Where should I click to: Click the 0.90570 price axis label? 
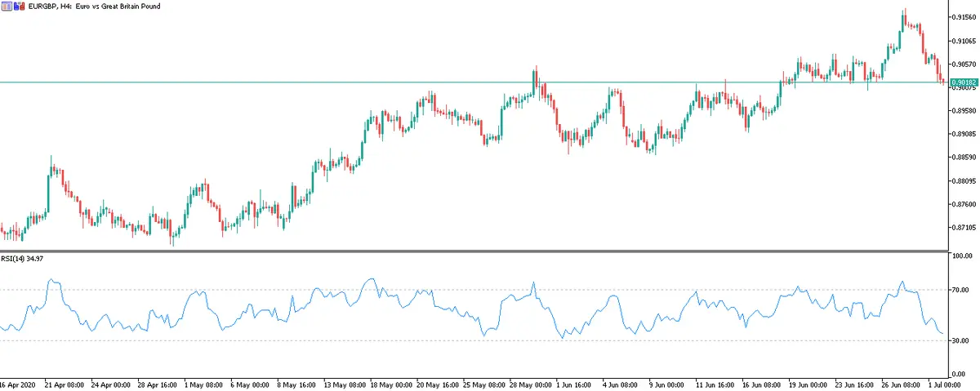tap(964, 64)
